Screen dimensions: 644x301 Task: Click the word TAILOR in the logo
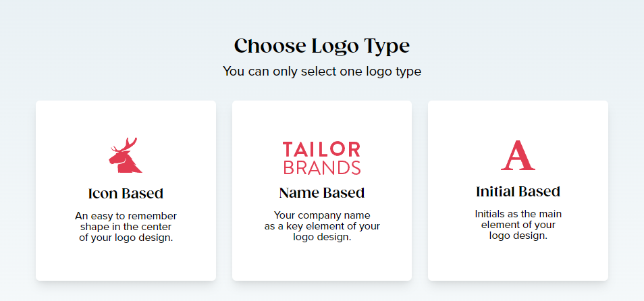click(x=322, y=148)
